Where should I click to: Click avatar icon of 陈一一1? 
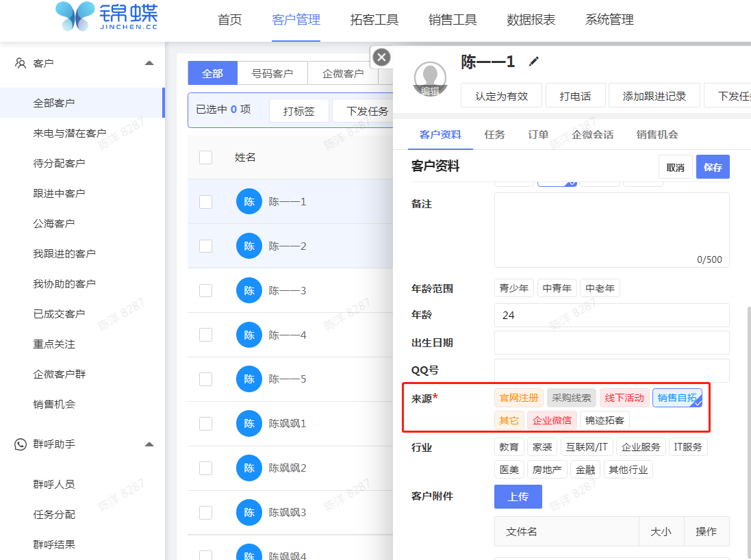(x=249, y=202)
